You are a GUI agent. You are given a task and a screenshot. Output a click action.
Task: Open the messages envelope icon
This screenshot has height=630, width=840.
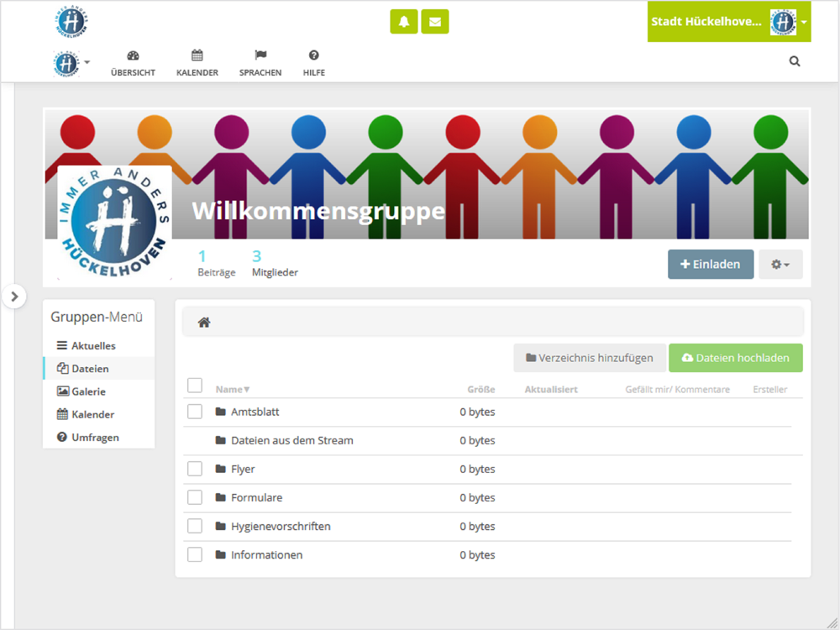[x=434, y=22]
